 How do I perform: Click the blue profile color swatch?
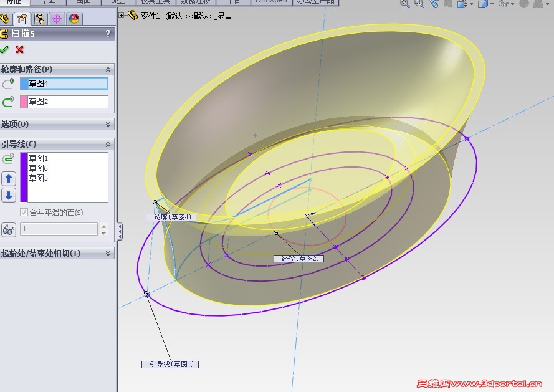point(23,84)
